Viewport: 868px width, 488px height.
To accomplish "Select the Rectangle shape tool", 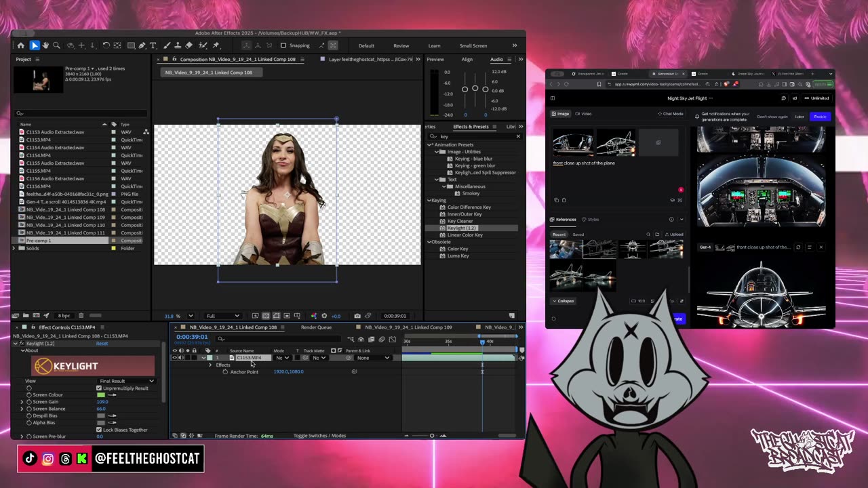I will [x=131, y=45].
